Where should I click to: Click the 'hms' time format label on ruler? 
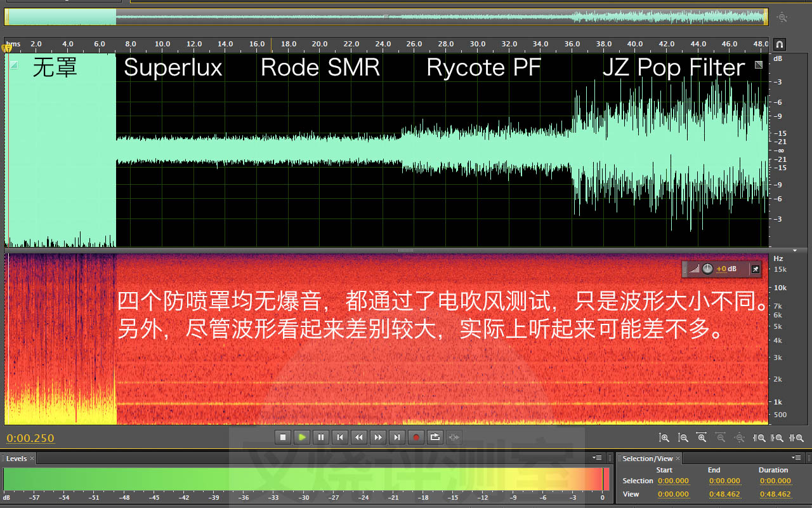pyautogui.click(x=13, y=44)
